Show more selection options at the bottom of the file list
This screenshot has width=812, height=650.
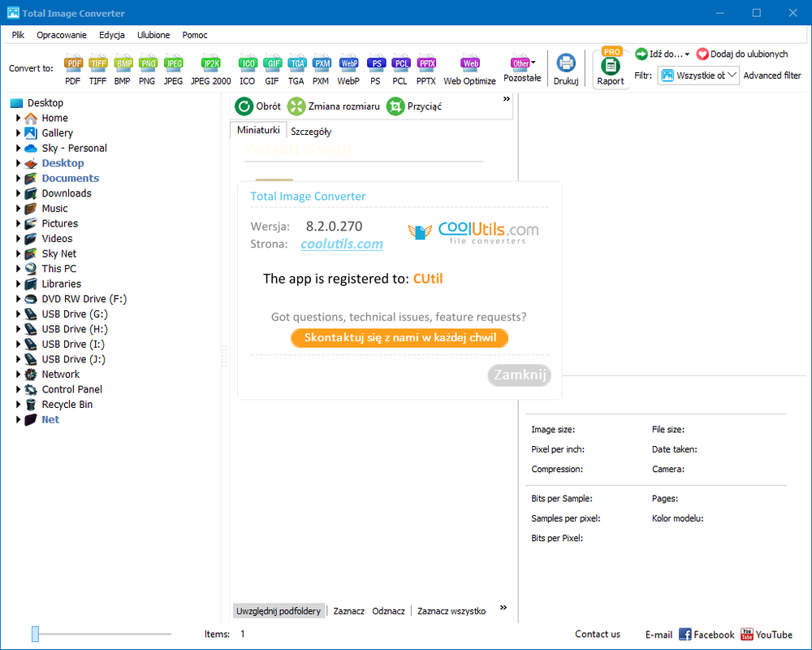[x=503, y=608]
